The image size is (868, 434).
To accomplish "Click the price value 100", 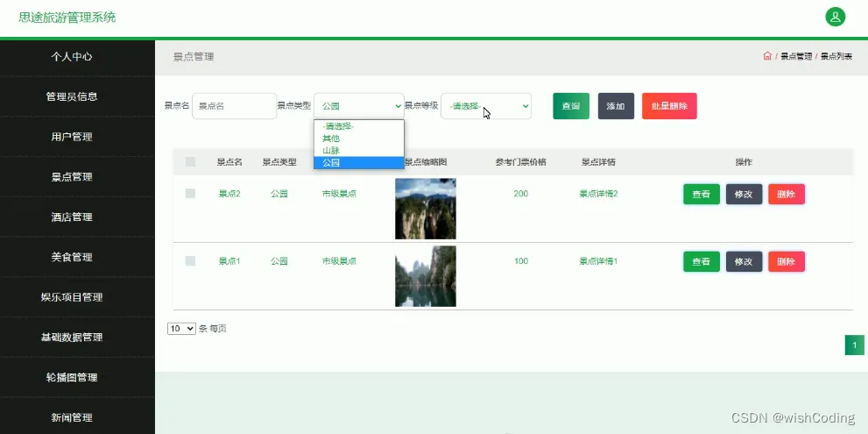I will coord(521,261).
